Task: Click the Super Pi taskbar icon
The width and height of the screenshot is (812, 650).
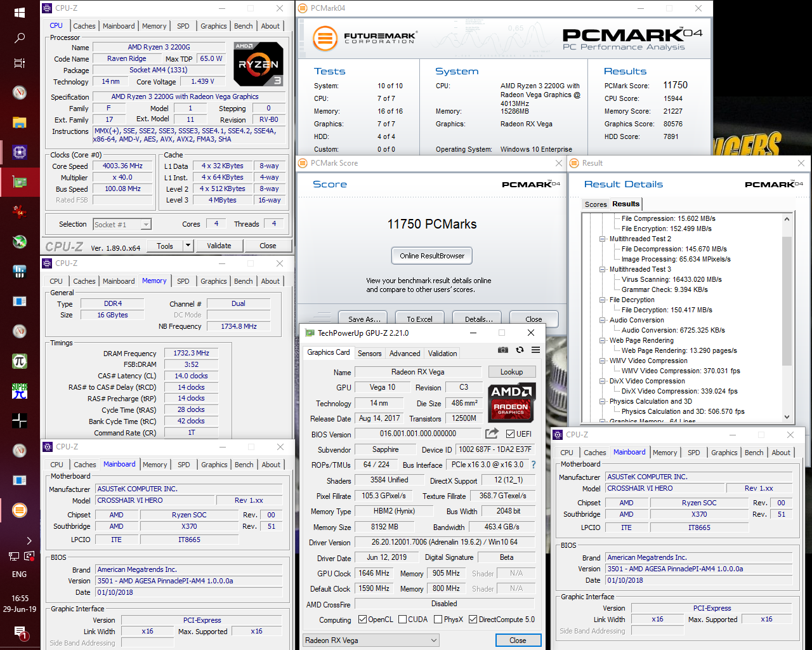Action: [20, 390]
